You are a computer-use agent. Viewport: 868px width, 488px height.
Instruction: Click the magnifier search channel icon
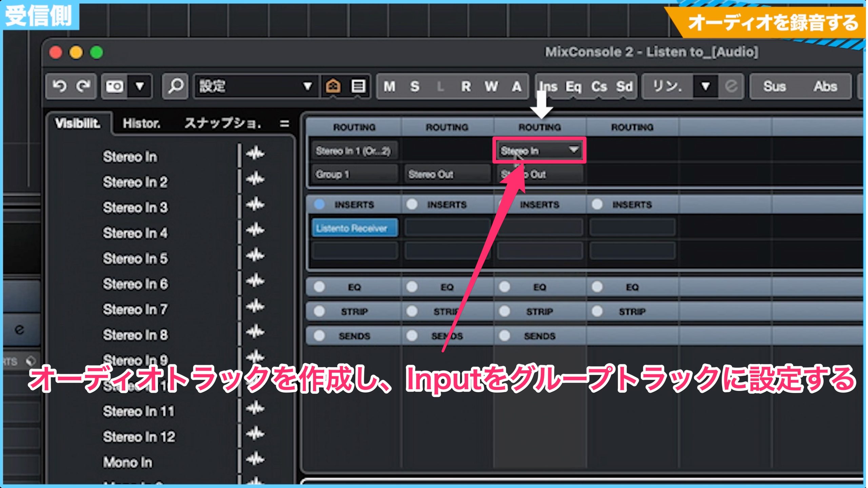pyautogui.click(x=175, y=86)
